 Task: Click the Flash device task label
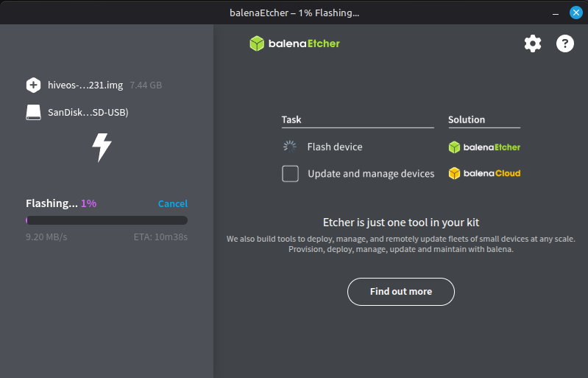(335, 147)
